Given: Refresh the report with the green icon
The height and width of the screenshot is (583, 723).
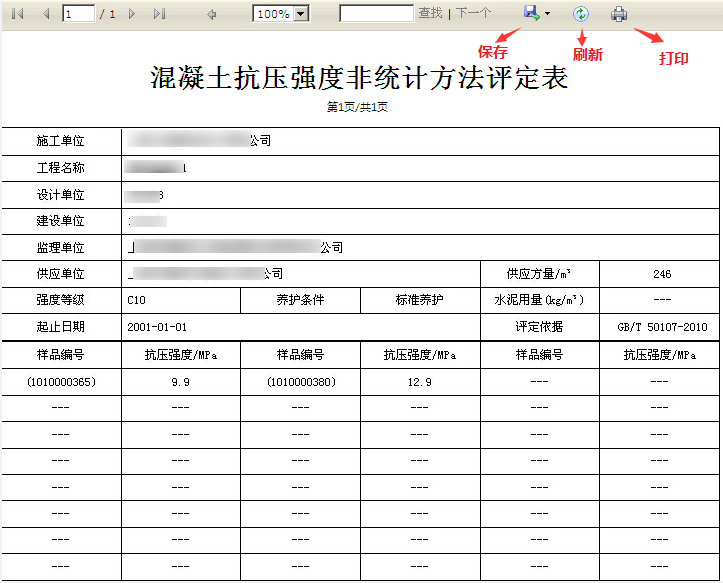Looking at the screenshot, I should click(x=581, y=14).
